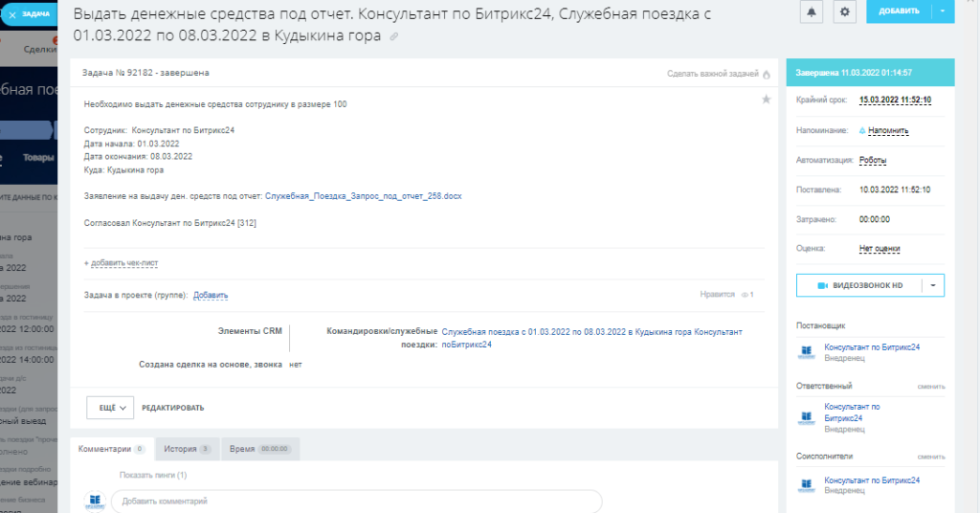Click сменить next to Соисполнители
980x513 pixels.
931,457
